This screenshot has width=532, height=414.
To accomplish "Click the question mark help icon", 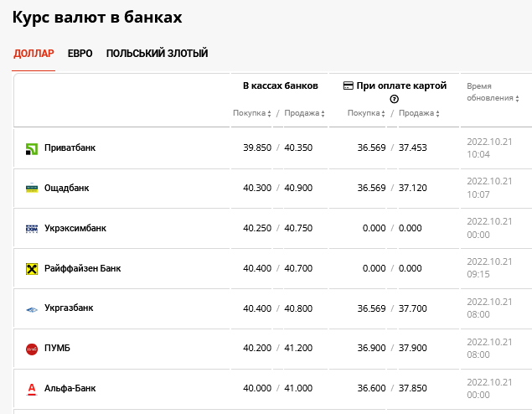I will tap(394, 99).
